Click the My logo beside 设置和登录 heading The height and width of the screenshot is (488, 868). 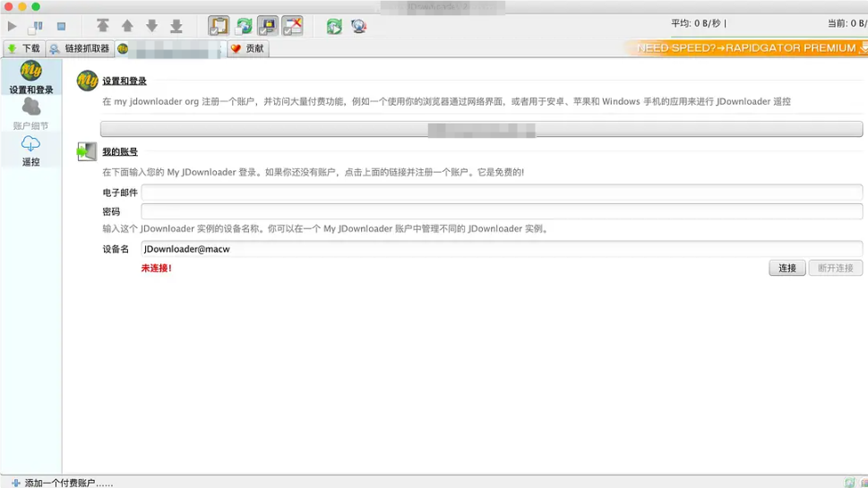coord(87,81)
